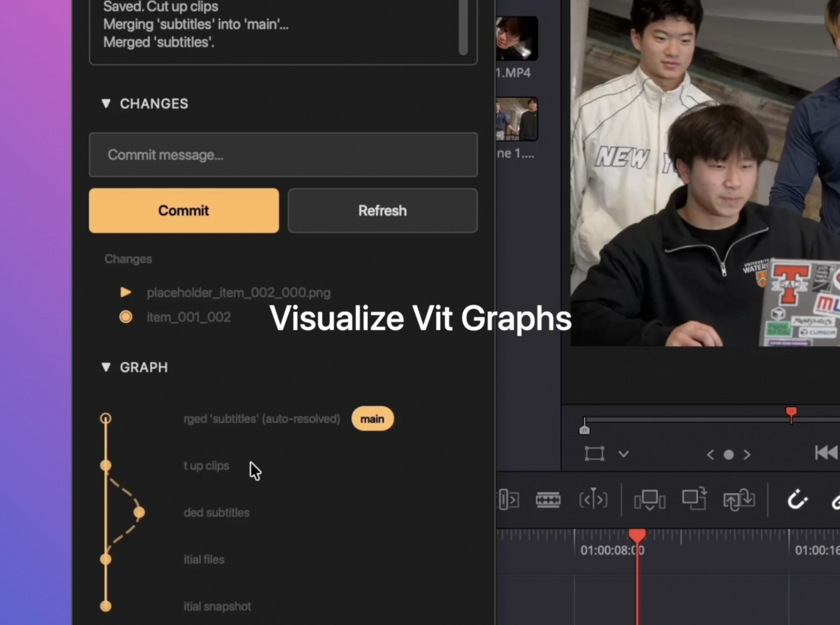Toggle timeline snapping with the magnet icon
840x625 pixels.
point(798,499)
